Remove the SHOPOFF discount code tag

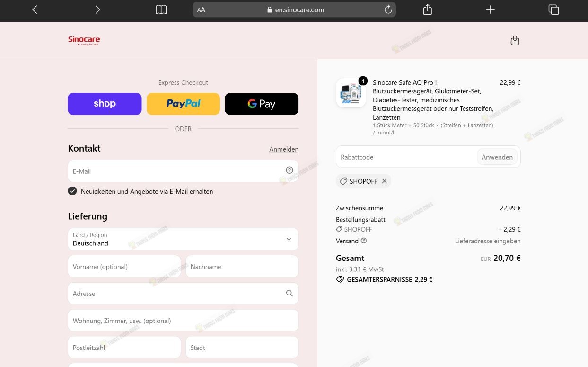pyautogui.click(x=384, y=181)
